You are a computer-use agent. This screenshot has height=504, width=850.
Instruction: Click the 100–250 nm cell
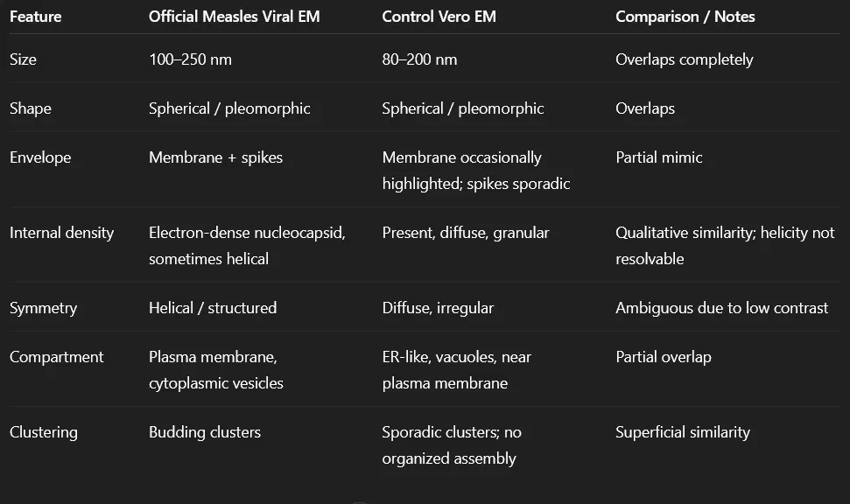pyautogui.click(x=190, y=59)
